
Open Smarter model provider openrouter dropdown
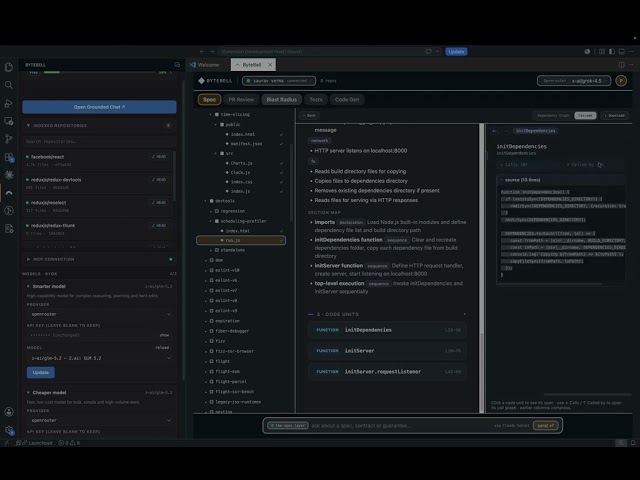100,314
